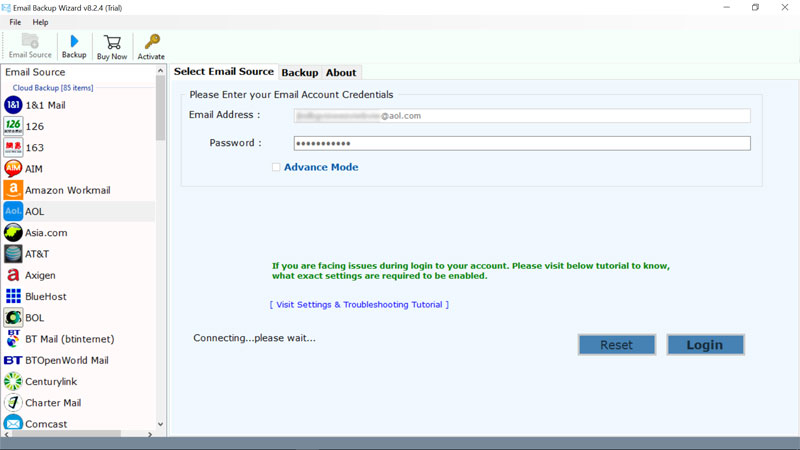Screen dimensions: 800x450
Task: Choose the Asia.com globe icon
Action: [13, 233]
